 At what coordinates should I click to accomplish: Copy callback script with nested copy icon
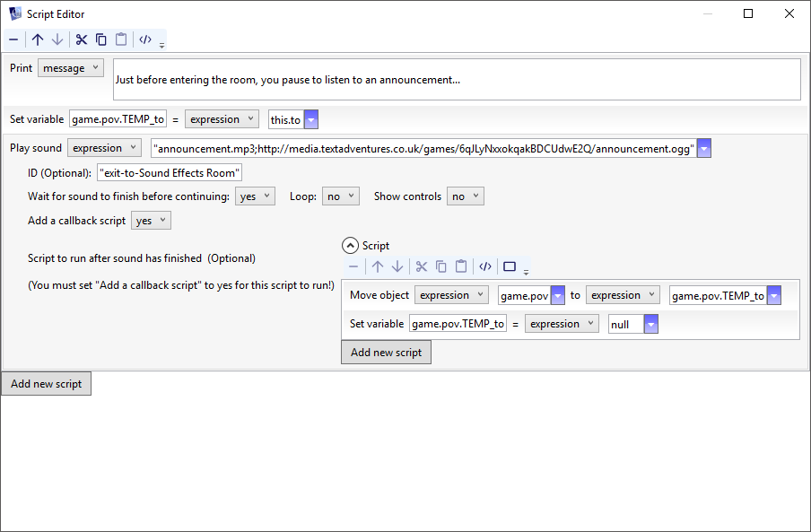tap(441, 266)
